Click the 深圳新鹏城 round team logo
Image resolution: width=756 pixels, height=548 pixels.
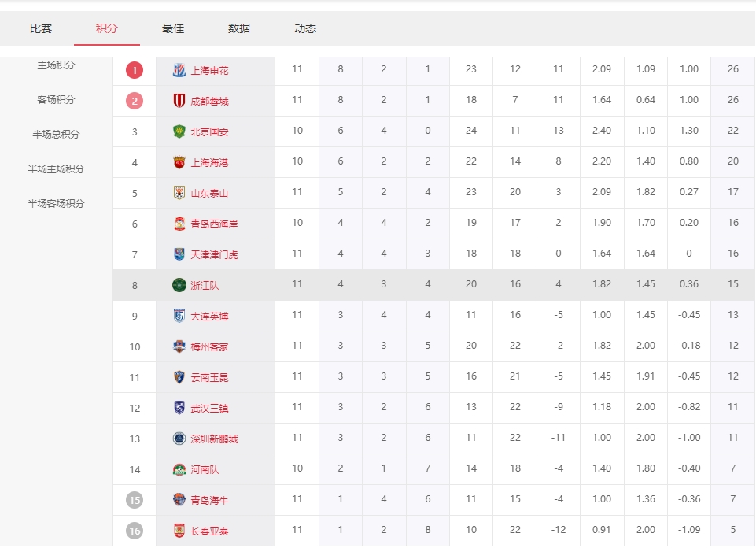pyautogui.click(x=179, y=439)
